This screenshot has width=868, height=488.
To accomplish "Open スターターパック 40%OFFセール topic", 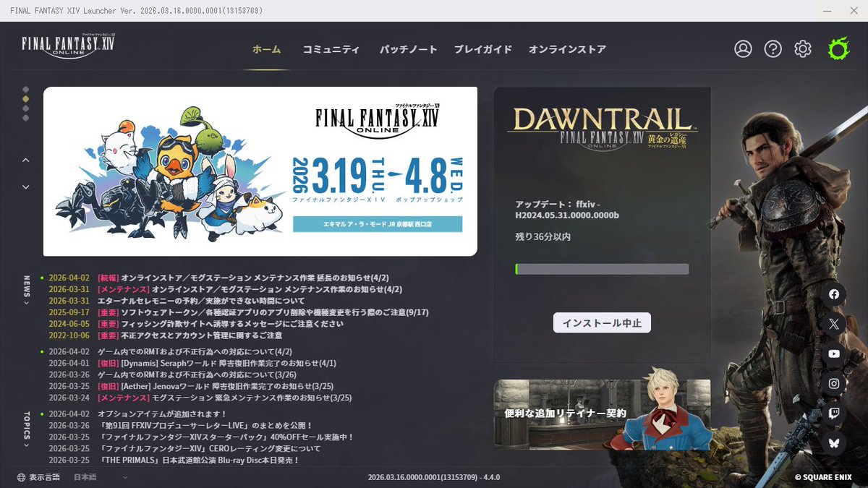I will [x=226, y=437].
